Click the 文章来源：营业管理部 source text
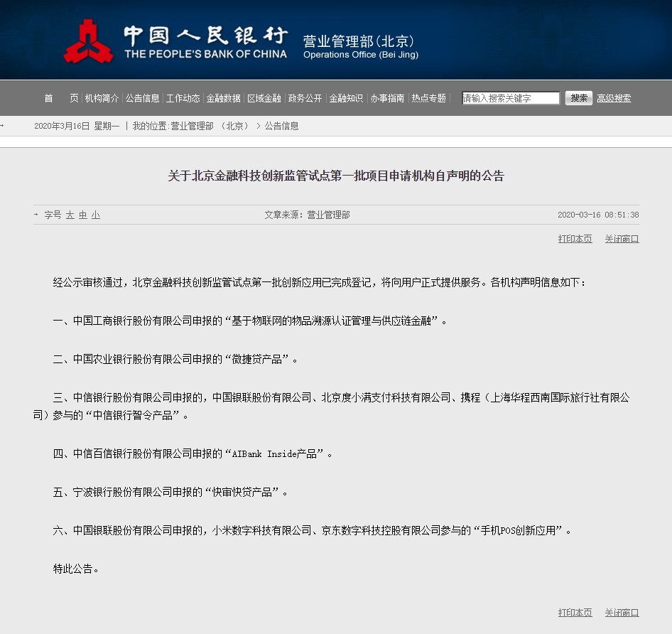This screenshot has height=634, width=672. pyautogui.click(x=307, y=215)
